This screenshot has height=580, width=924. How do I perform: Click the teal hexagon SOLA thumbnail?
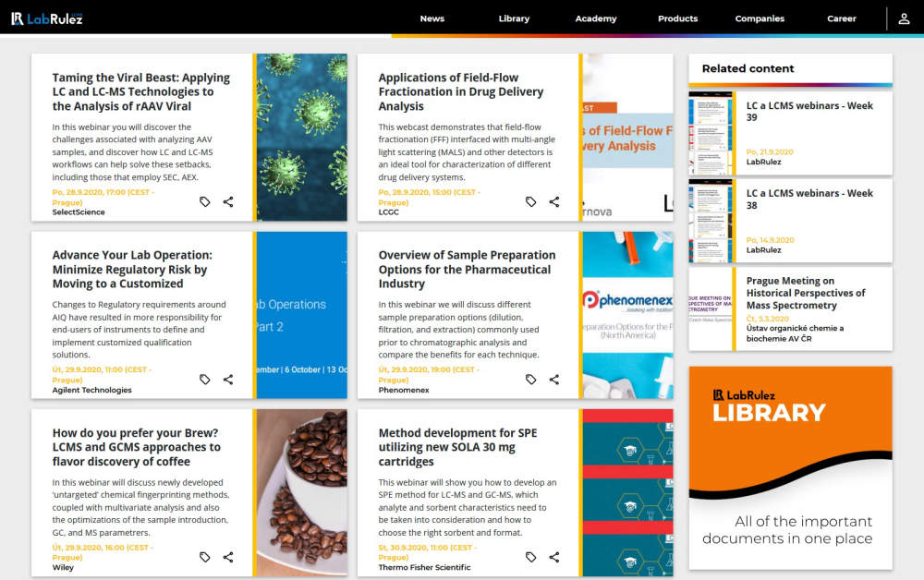click(x=628, y=493)
